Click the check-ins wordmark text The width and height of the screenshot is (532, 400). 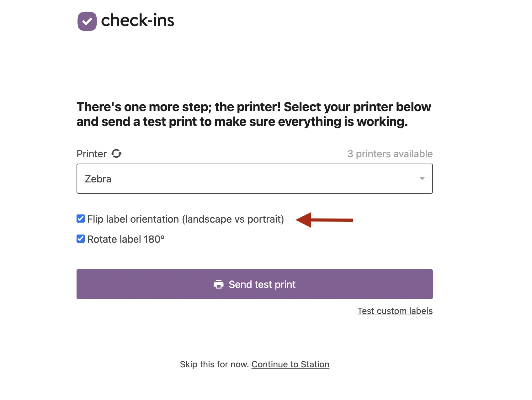[x=137, y=21]
